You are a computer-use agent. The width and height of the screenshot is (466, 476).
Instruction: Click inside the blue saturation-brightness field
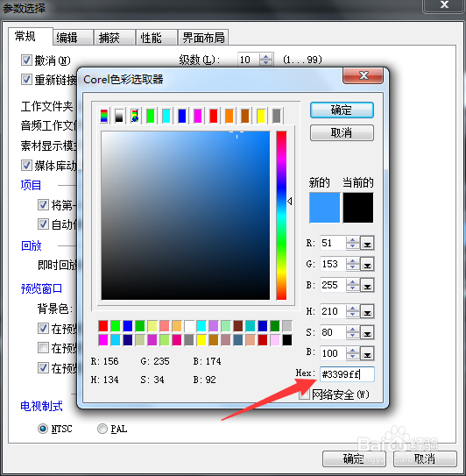pos(186,216)
